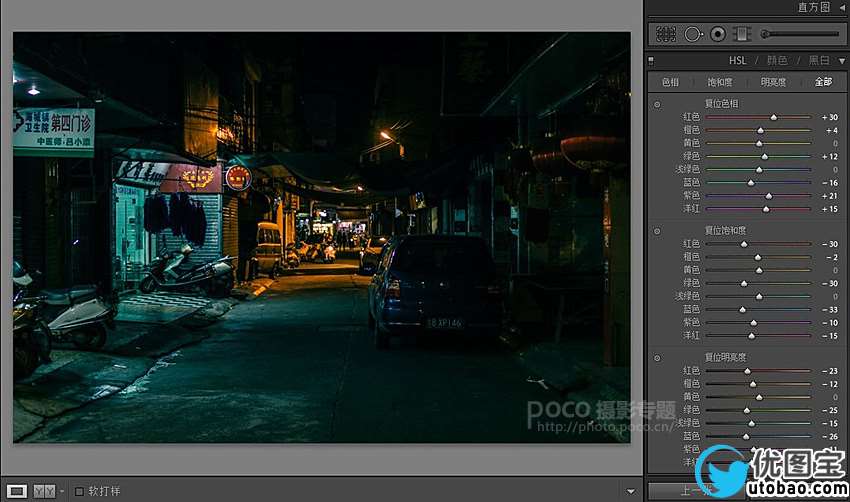The height and width of the screenshot is (502, 850).
Task: Select 黑白 black and white mode in header
Action: (x=819, y=61)
